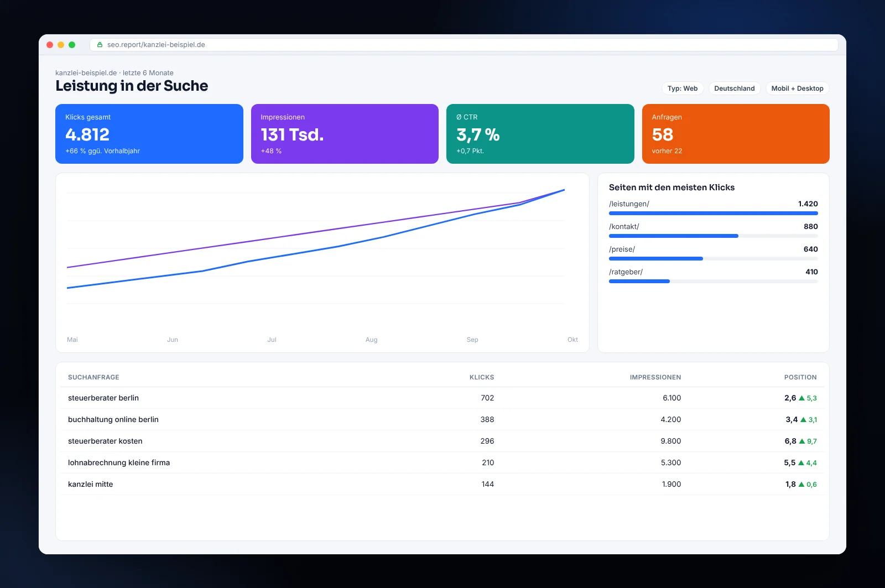Open the Typ: Web filter
Viewport: 885px width, 588px height.
pyautogui.click(x=683, y=89)
